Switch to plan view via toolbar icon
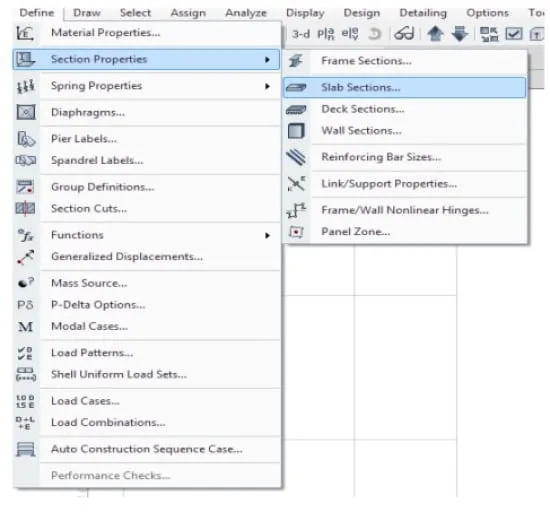This screenshot has width=550, height=512. point(326,34)
